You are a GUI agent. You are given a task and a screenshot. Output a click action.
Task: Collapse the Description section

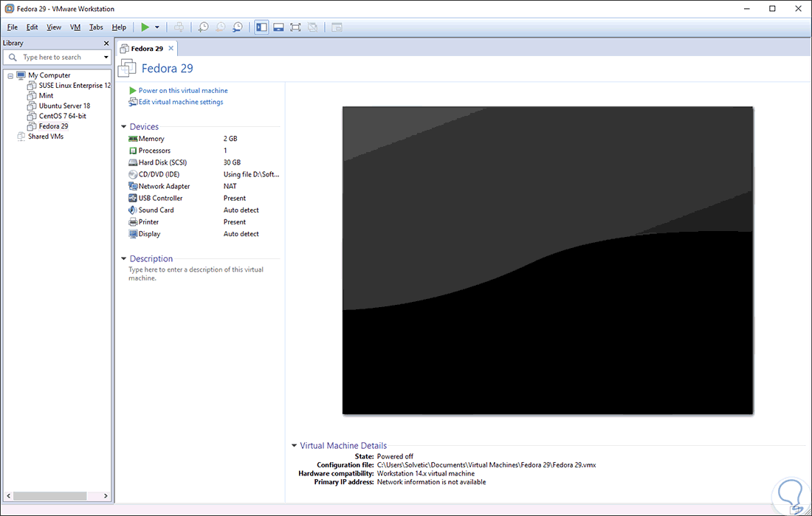pyautogui.click(x=123, y=258)
